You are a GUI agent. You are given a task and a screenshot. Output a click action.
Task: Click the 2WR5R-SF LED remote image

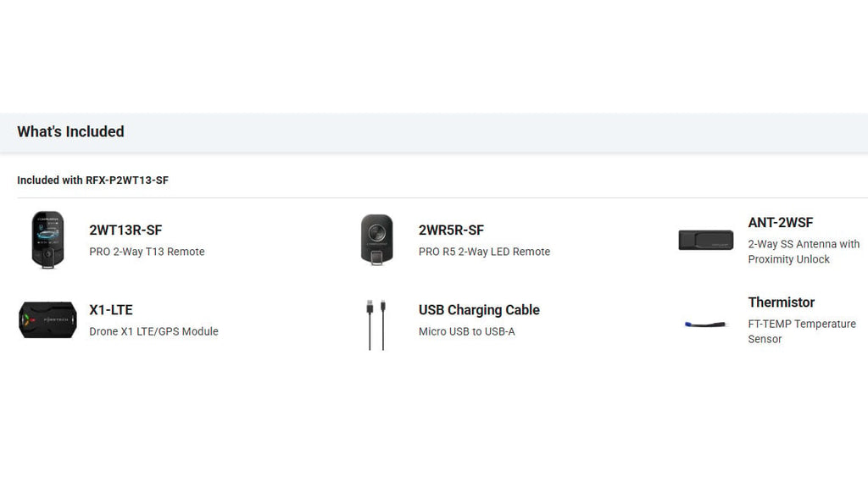[377, 240]
